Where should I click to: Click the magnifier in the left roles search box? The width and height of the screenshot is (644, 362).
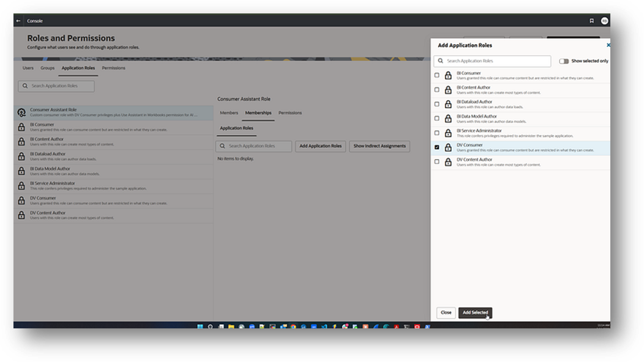pos(25,86)
